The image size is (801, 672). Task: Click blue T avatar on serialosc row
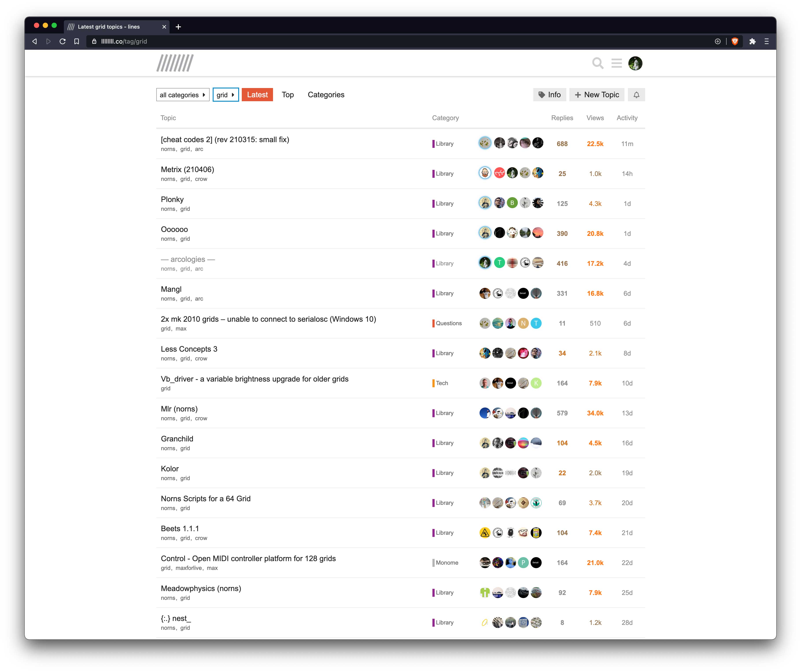point(536,323)
